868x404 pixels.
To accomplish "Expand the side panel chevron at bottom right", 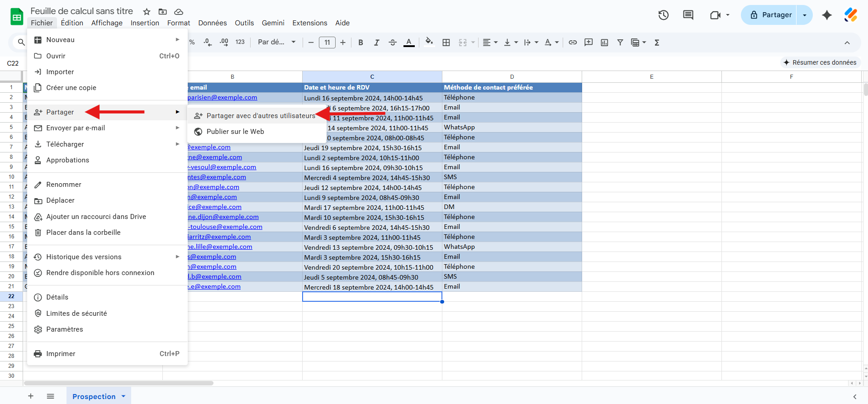I will pos(854,397).
